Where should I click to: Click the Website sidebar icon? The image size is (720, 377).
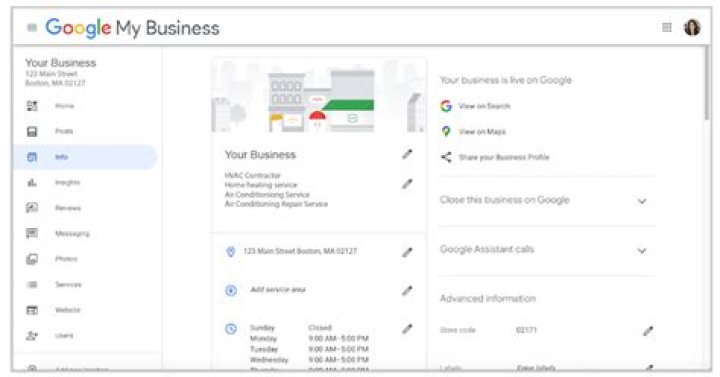pyautogui.click(x=32, y=310)
